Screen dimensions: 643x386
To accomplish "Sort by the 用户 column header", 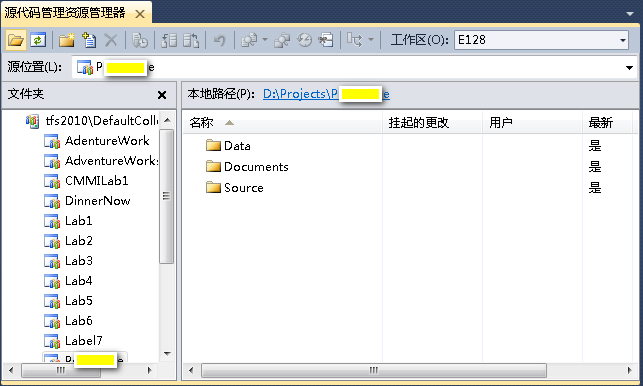I will point(532,123).
